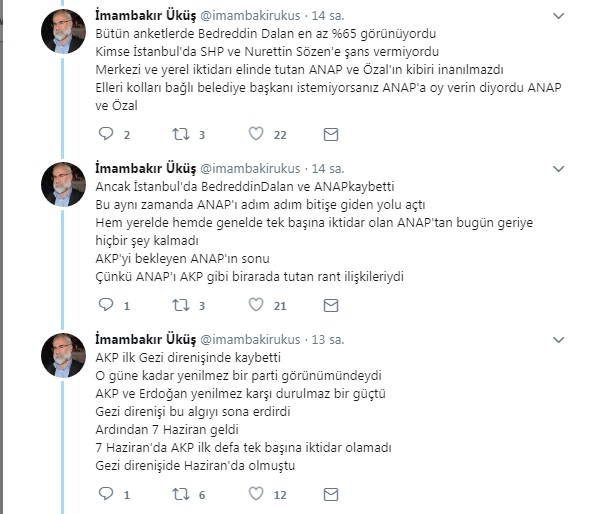600x514 pixels.
Task: Like the second tweet with 21 likes
Action: 255,305
